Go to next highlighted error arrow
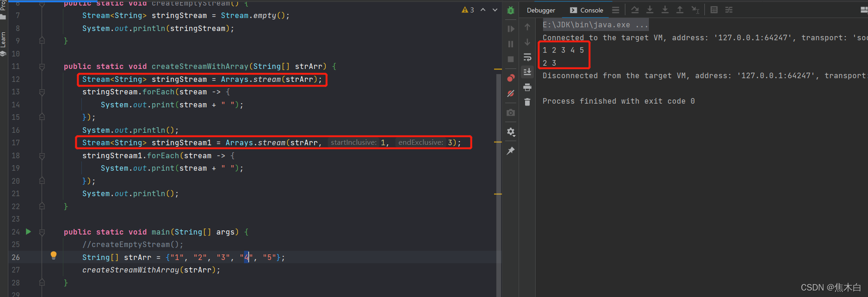 coord(495,10)
